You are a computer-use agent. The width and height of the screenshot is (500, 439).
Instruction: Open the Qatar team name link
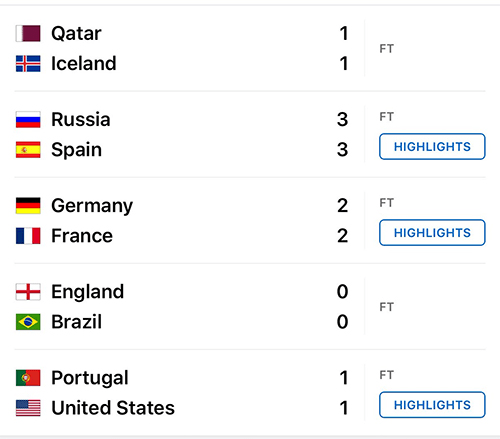point(76,34)
